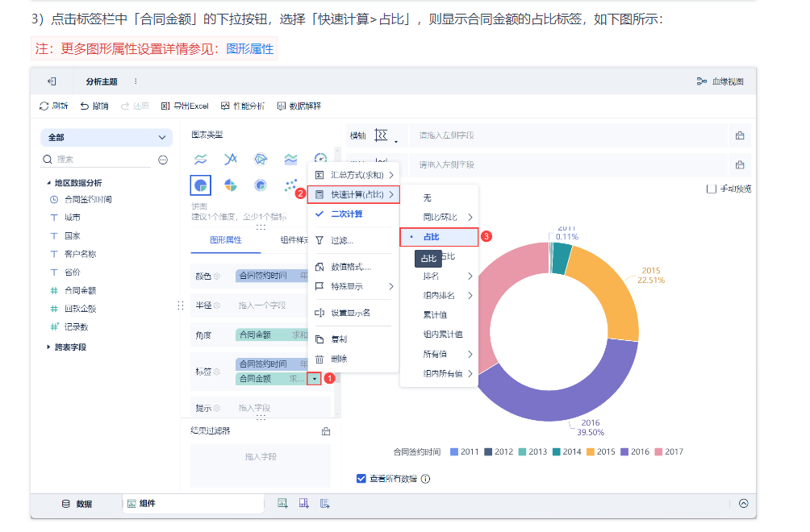Toggle the 手动预览 checkbox
This screenshot has height=532, width=810.
[712, 189]
